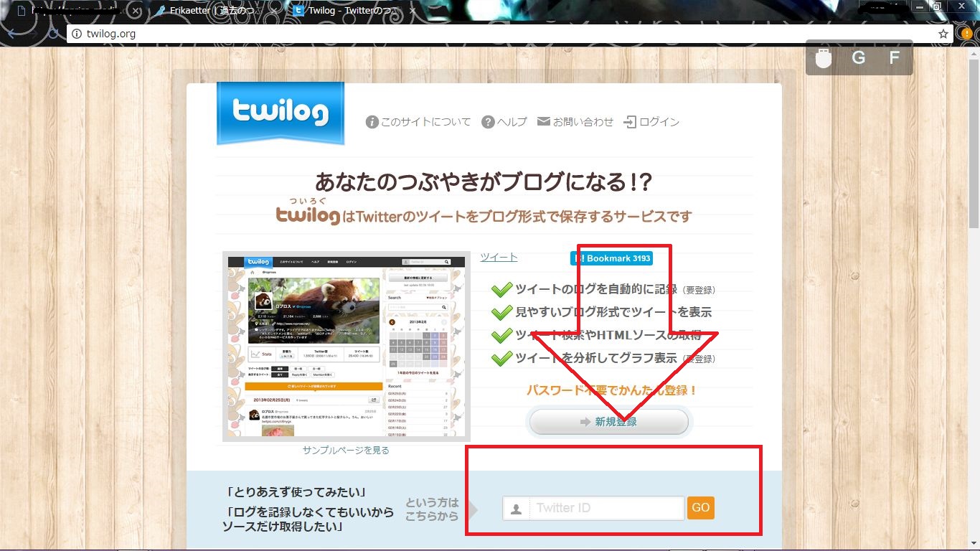Click the orange GO button
980x551 pixels.
(x=701, y=508)
